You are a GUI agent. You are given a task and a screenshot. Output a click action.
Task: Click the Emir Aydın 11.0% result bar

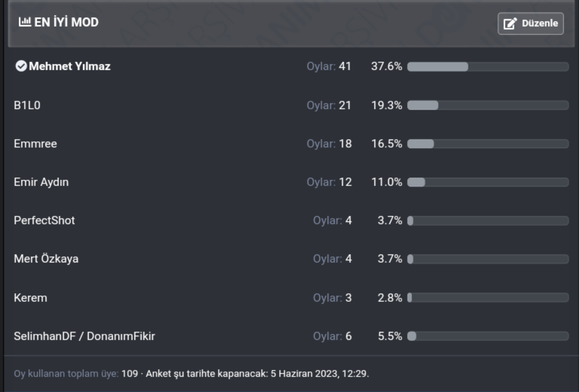point(488,182)
